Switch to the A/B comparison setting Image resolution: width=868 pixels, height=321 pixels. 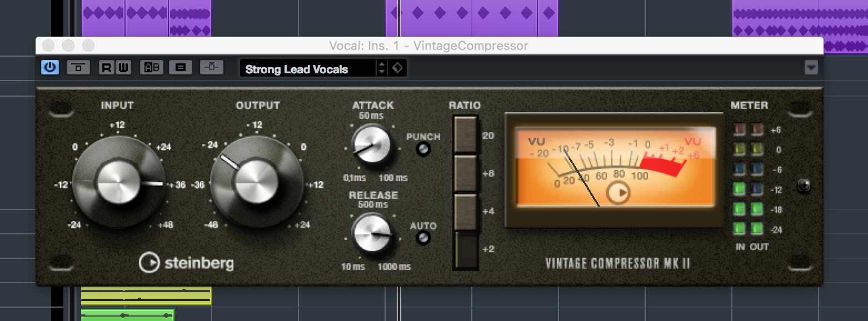[x=152, y=67]
